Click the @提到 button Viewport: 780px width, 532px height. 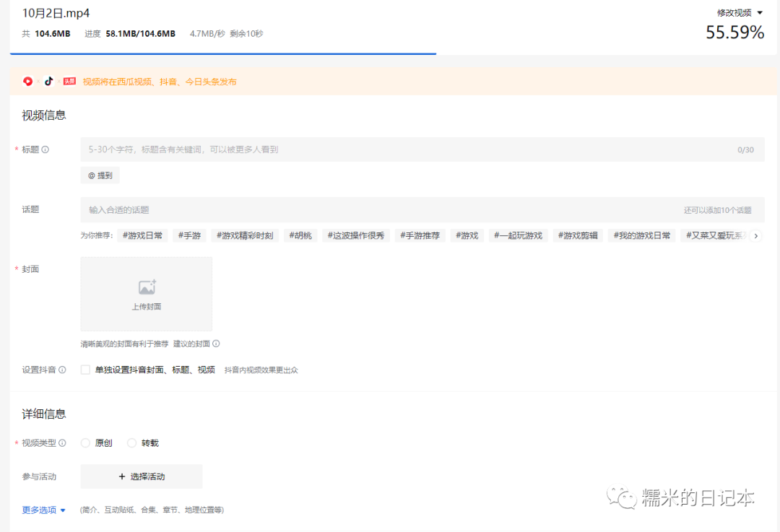point(100,175)
